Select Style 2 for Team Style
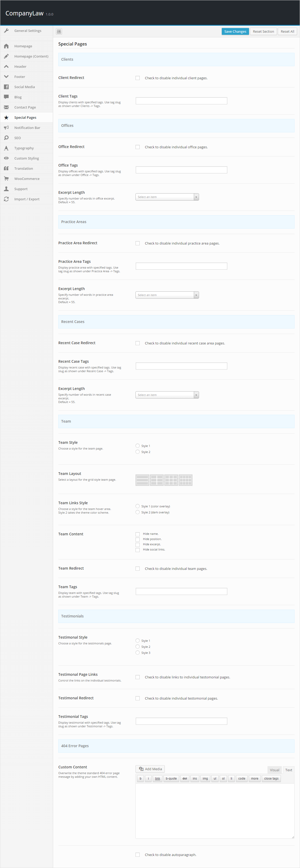This screenshot has height=868, width=300. pos(138,452)
